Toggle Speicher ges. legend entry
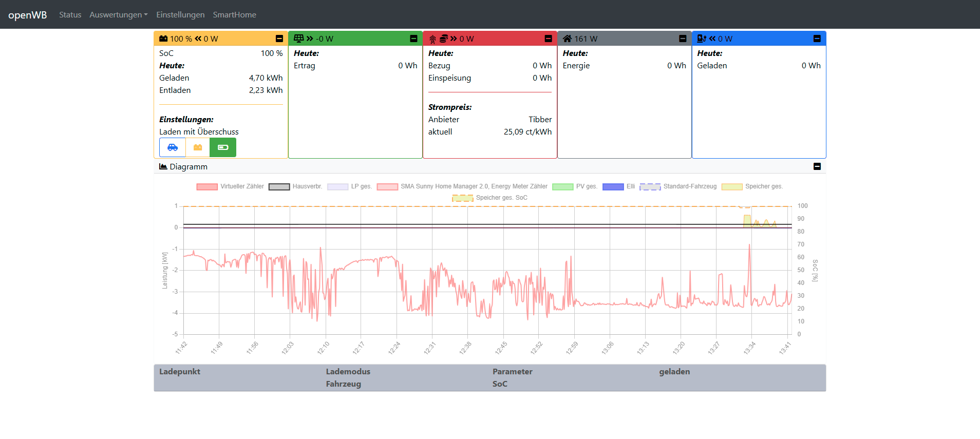Screen dimensions: 980x439 (x=752, y=186)
